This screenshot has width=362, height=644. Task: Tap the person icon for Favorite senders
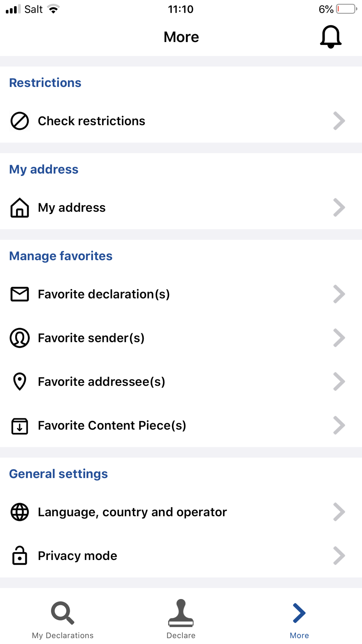[20, 338]
